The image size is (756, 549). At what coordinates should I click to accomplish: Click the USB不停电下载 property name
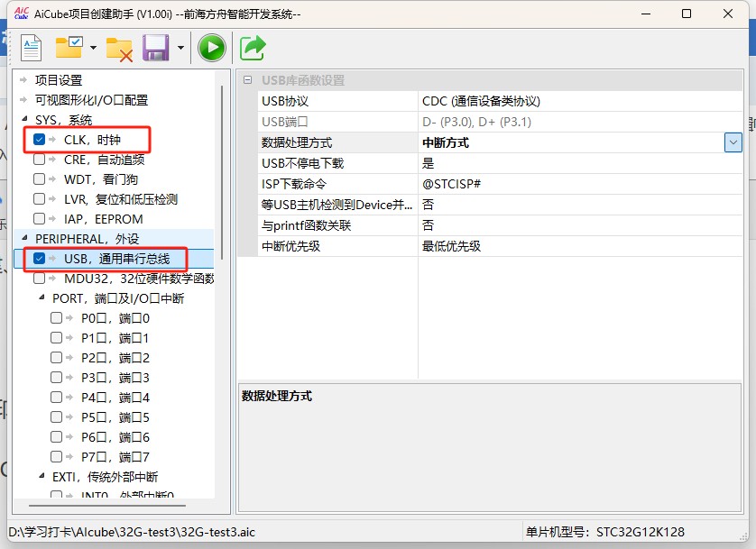coord(303,163)
